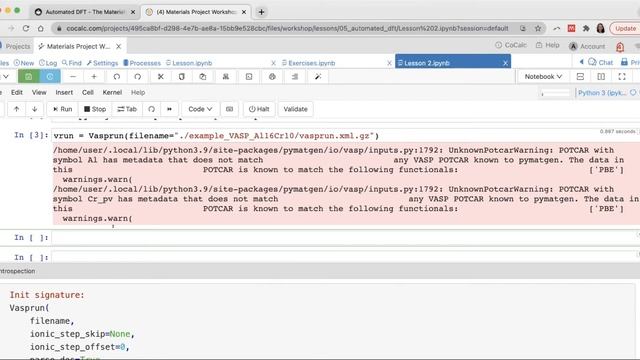Click the square toolbar icon before the globe
This screenshot has height=360, width=640.
point(249,76)
